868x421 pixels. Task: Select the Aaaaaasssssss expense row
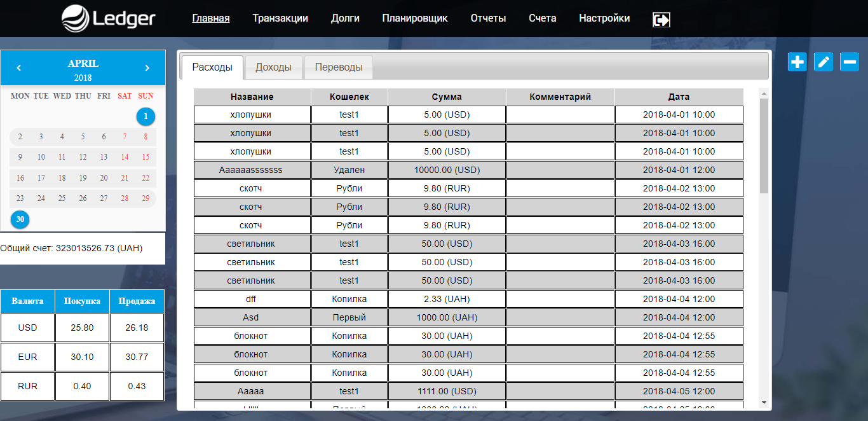[468, 170]
